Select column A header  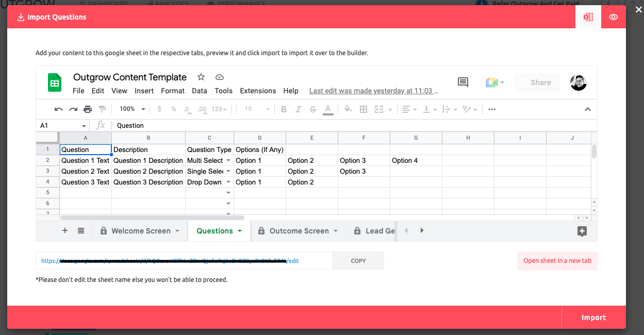pyautogui.click(x=86, y=138)
